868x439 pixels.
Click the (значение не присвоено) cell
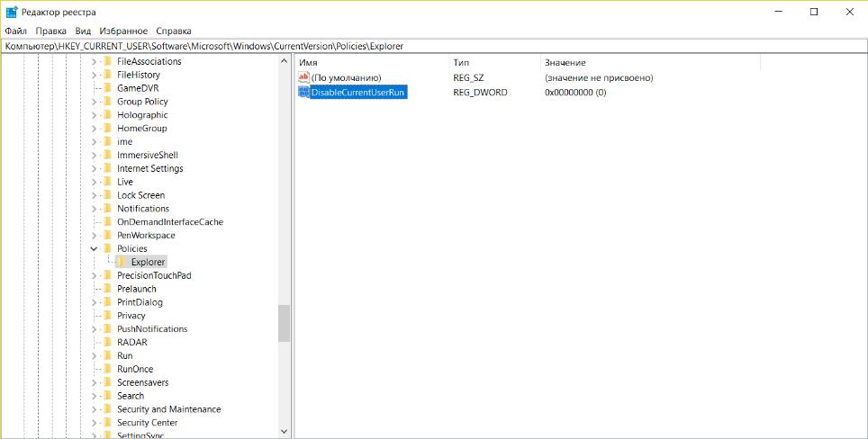click(x=599, y=77)
